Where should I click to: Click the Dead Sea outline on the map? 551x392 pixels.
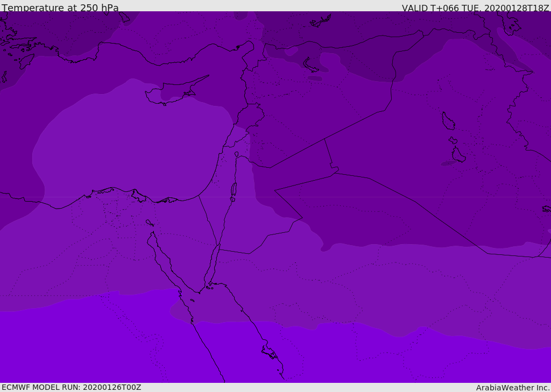coord(234,190)
